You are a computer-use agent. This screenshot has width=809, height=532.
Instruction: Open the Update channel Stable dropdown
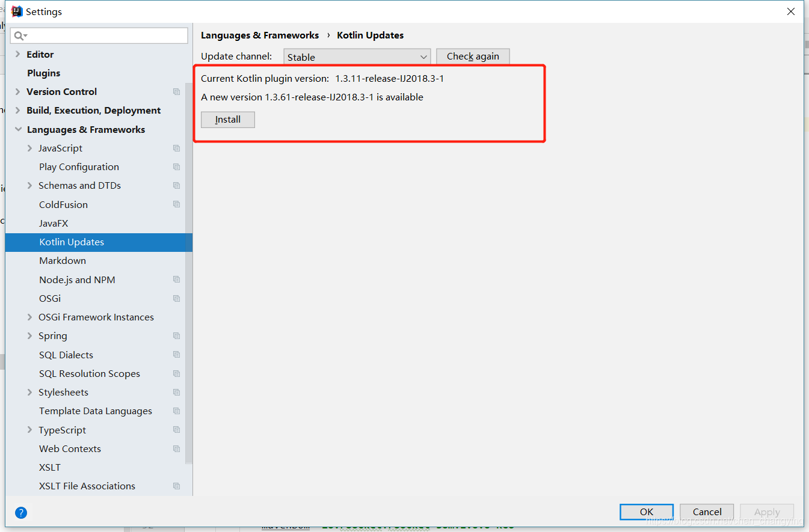coord(357,57)
